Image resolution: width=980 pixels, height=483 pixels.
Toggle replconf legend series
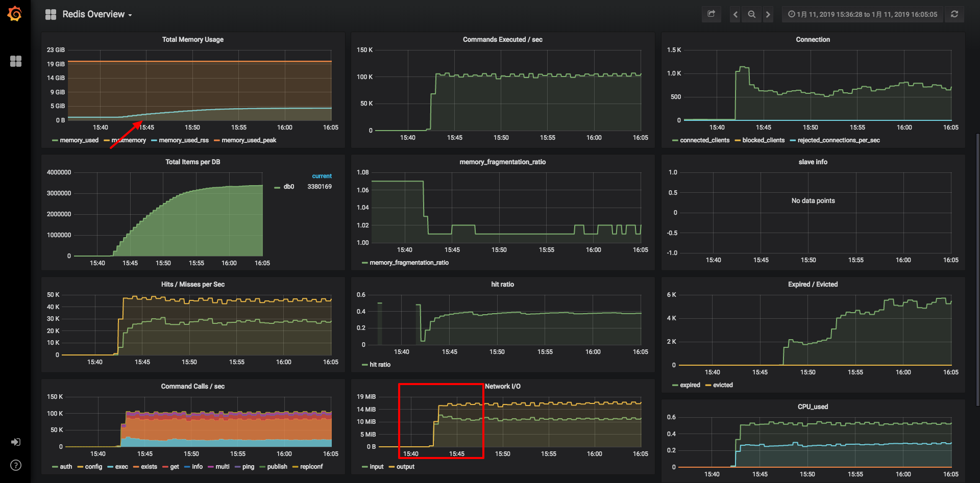[311, 467]
